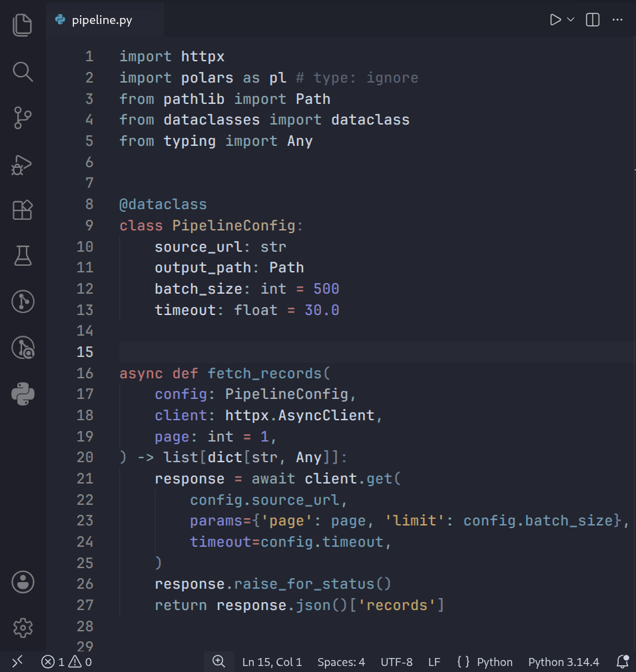
Task: Open the Python sidebar view
Action: coord(22,394)
